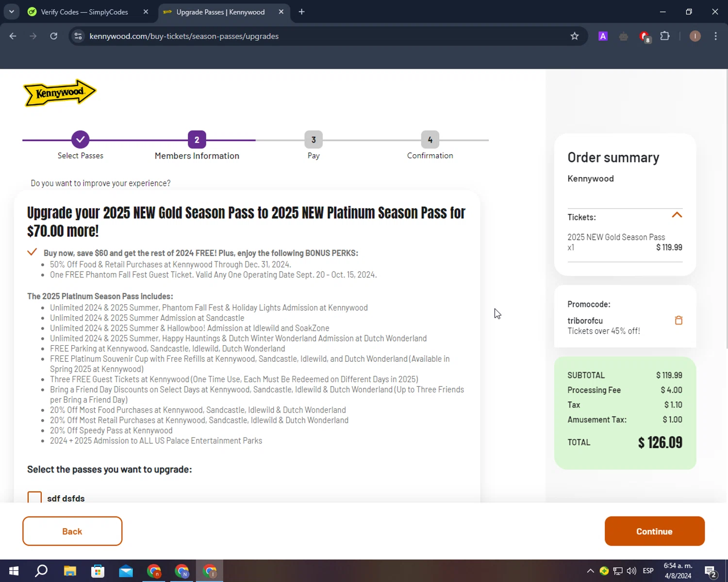Open the second Chrome taskbar icon

tap(182, 571)
